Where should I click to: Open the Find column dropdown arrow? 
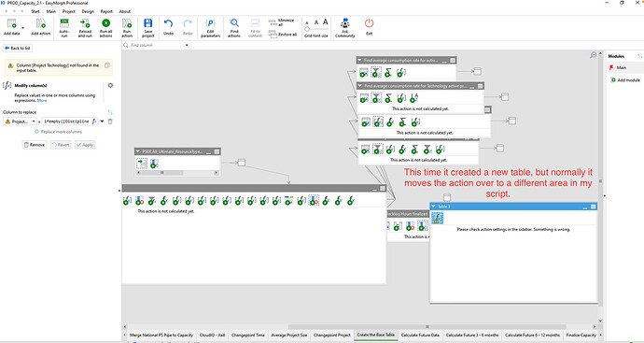tap(187, 45)
